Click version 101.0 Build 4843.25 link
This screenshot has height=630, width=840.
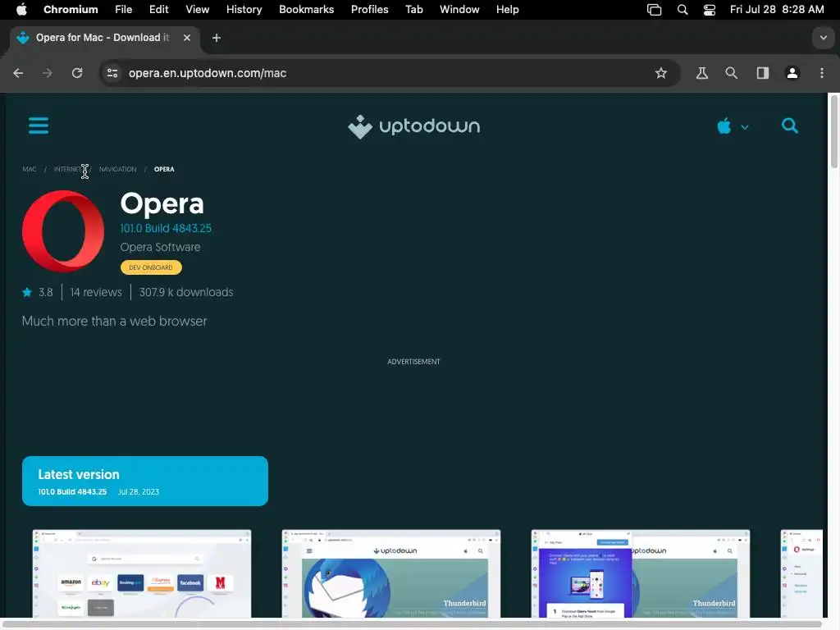point(166,228)
